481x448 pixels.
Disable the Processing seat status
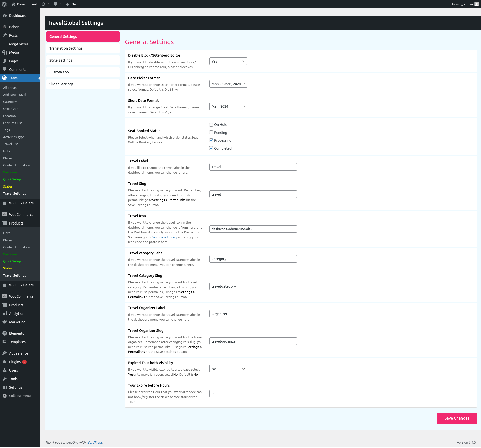211,140
